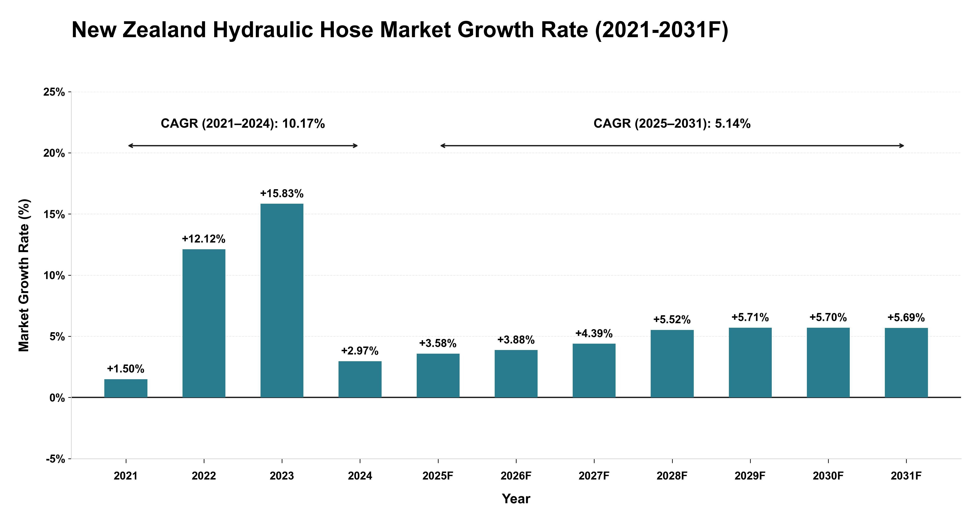Select the 2030F bar
Screen dimensions: 980x521
[828, 363]
